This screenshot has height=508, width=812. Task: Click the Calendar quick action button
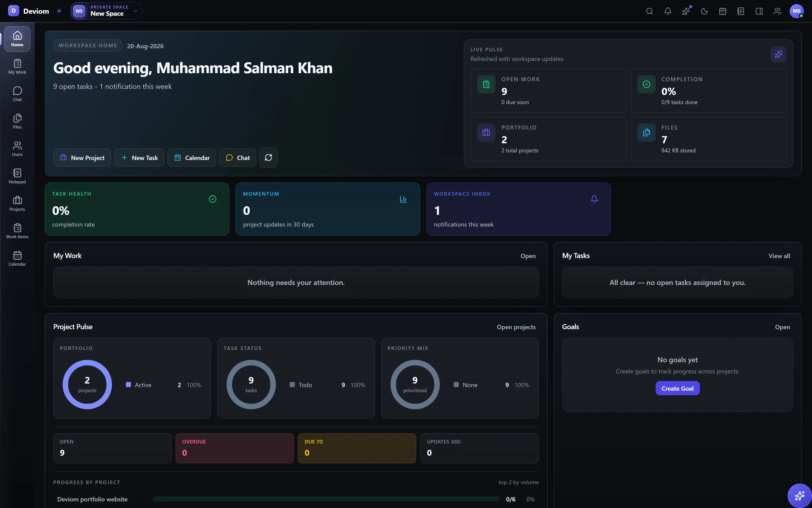coord(192,157)
